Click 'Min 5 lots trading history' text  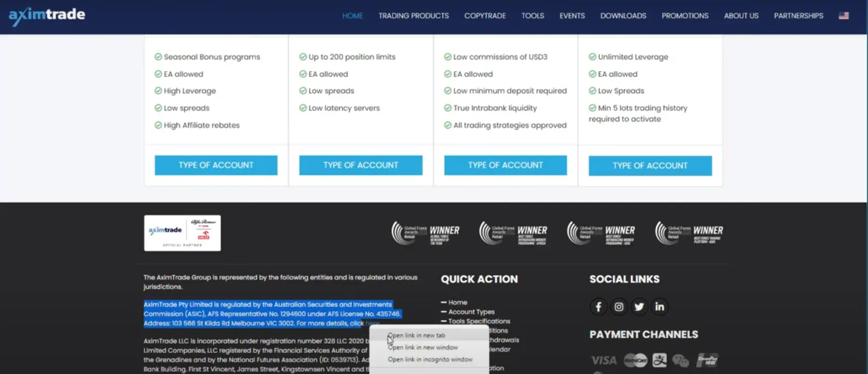click(x=643, y=108)
